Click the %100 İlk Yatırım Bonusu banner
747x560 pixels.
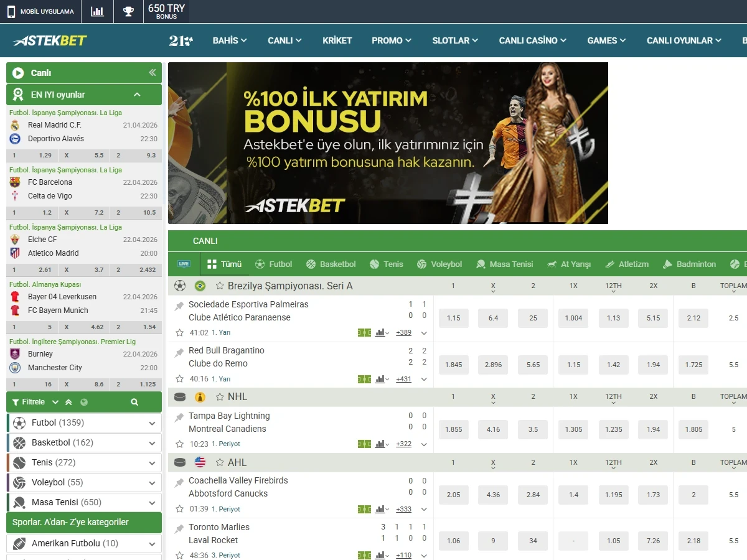[388, 143]
